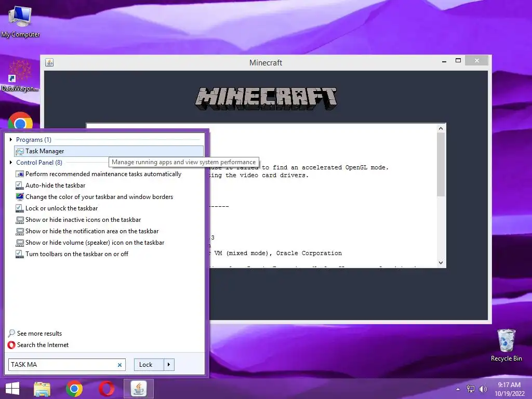
Task: Click the Lock or unlock taskbar icon
Action: [x=20, y=208]
